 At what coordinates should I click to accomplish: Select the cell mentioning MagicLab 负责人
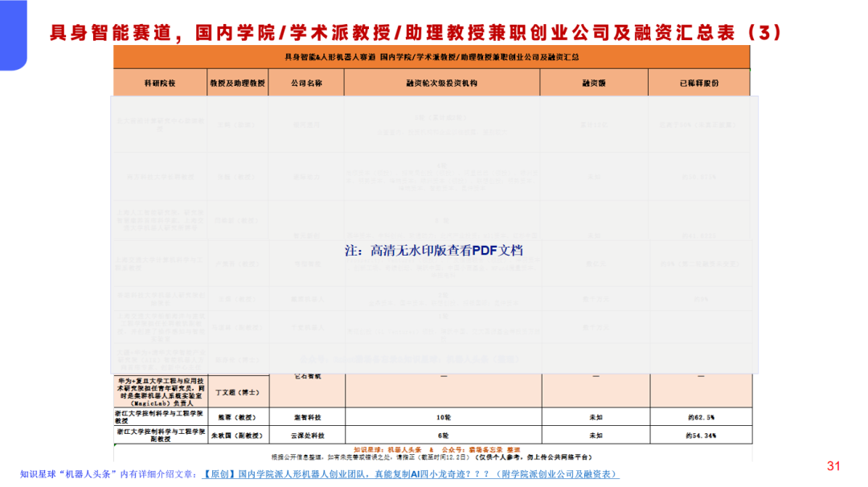click(160, 392)
